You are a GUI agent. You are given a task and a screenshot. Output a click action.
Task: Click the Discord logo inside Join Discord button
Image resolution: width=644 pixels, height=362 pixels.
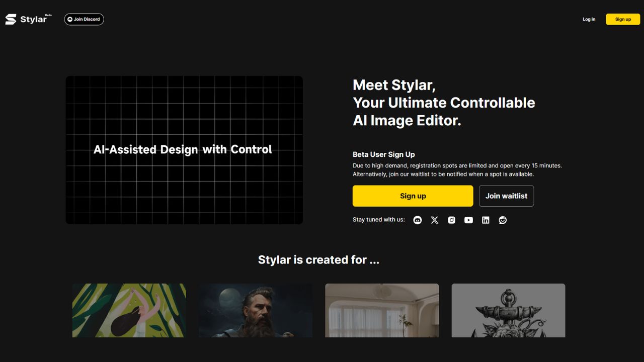coord(70,19)
